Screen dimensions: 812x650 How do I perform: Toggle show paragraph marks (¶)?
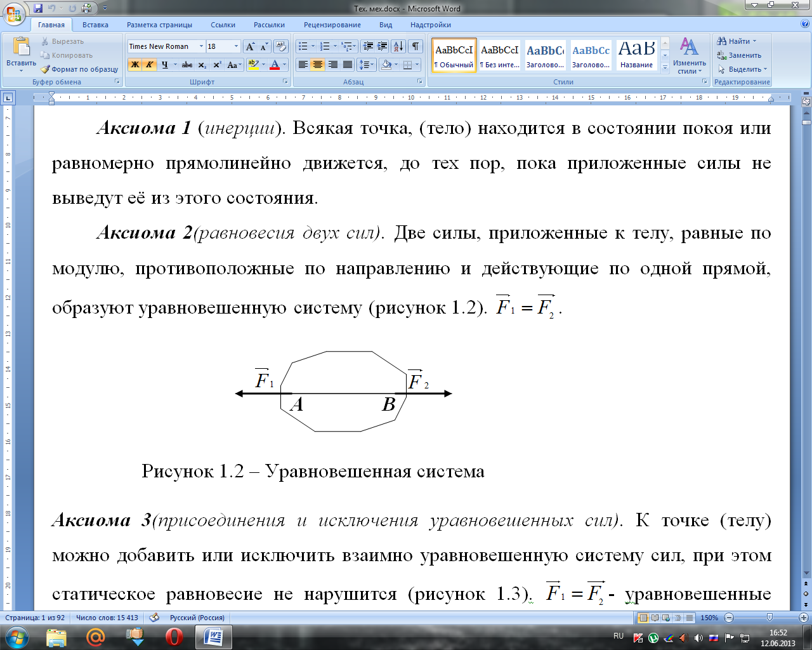(x=416, y=46)
